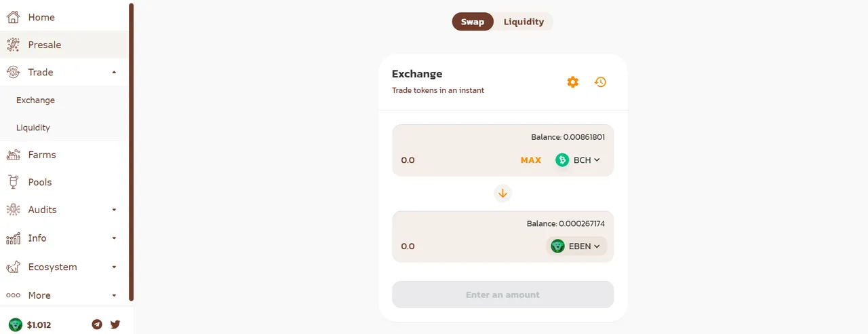Click the MAX balance button
Screen dimensions: 868x334
tap(531, 160)
